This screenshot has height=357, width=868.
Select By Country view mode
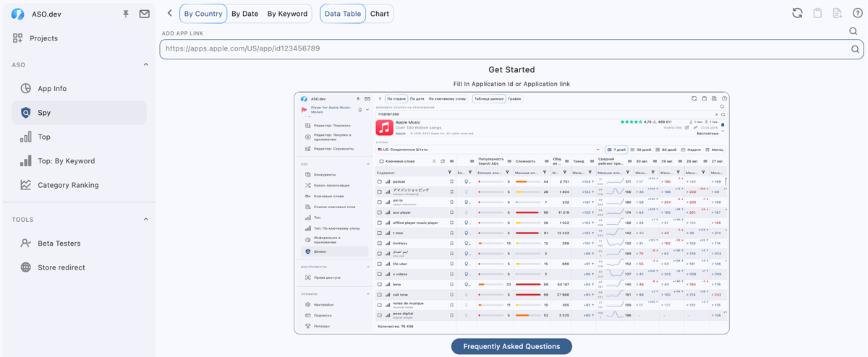click(203, 14)
